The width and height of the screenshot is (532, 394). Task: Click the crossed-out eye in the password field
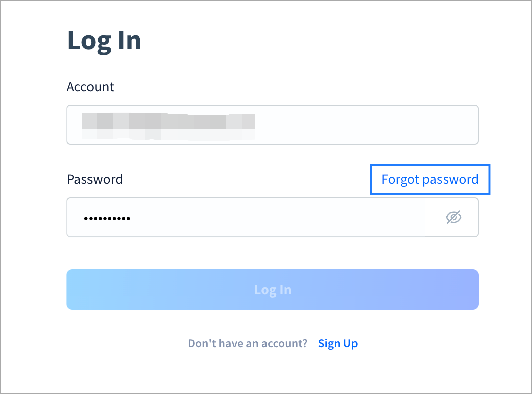tap(453, 217)
